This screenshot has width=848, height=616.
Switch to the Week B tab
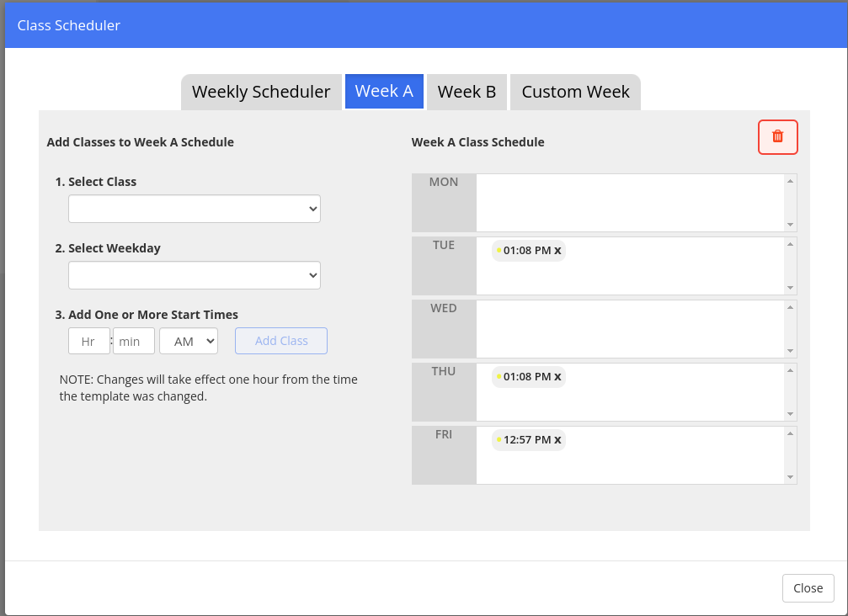click(467, 92)
